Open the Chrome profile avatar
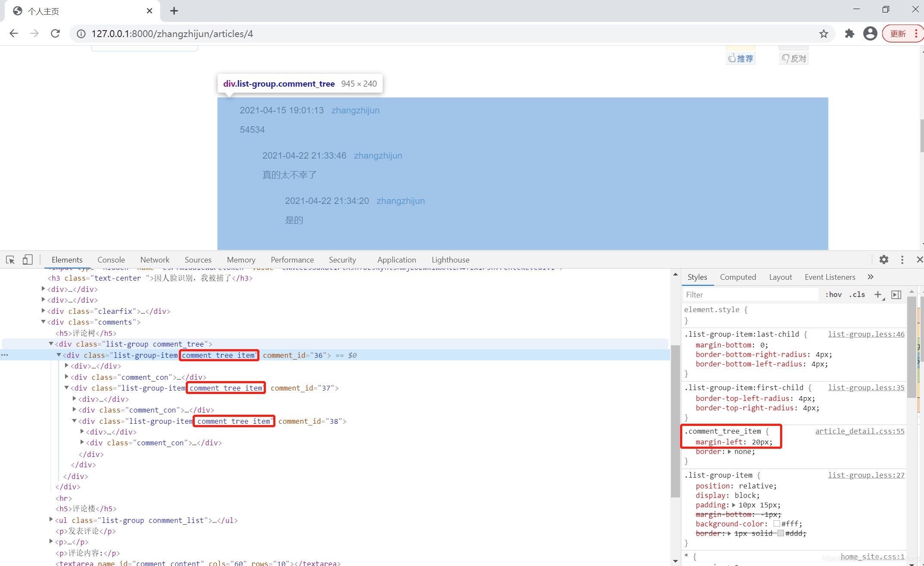This screenshot has width=924, height=566. [870, 34]
